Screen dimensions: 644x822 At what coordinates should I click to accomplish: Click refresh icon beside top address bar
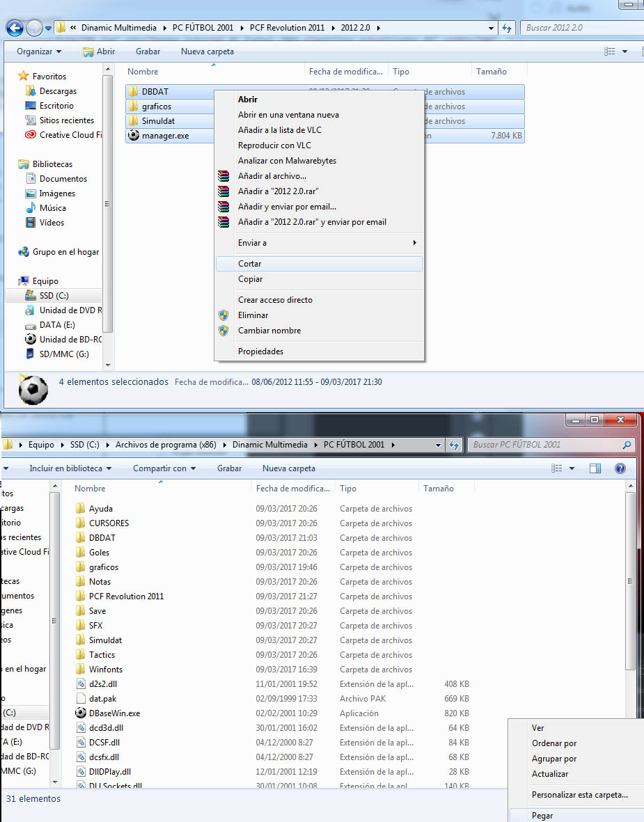507,28
